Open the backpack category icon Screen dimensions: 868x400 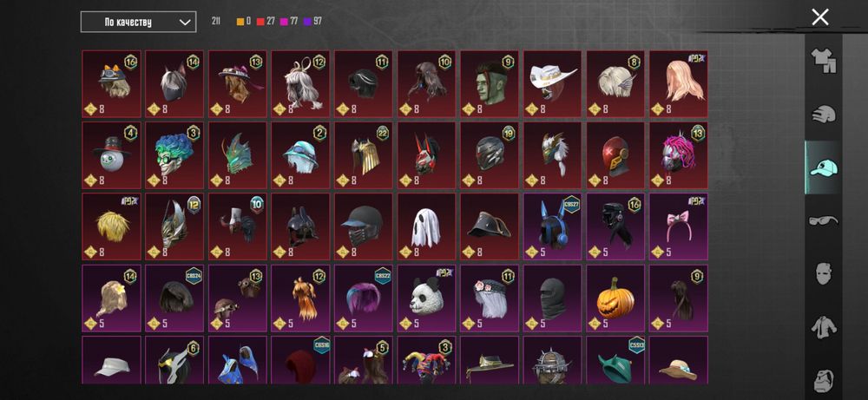[x=823, y=379]
